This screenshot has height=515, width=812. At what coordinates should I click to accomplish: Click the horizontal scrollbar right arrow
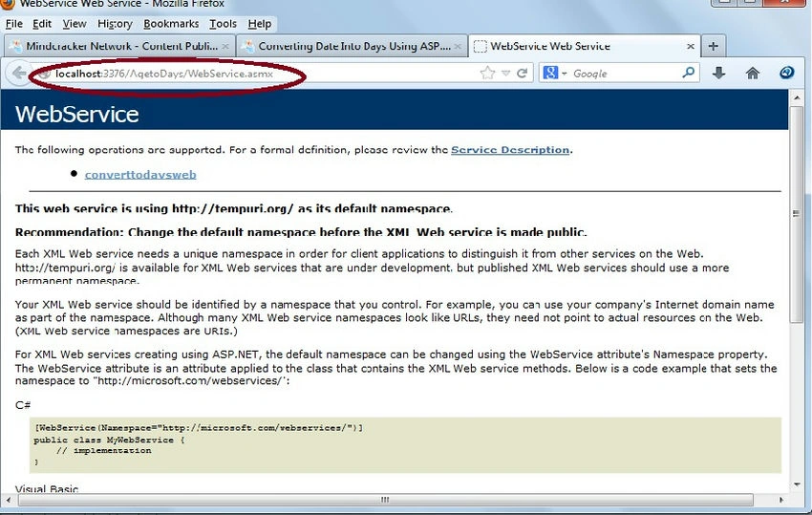(x=781, y=500)
